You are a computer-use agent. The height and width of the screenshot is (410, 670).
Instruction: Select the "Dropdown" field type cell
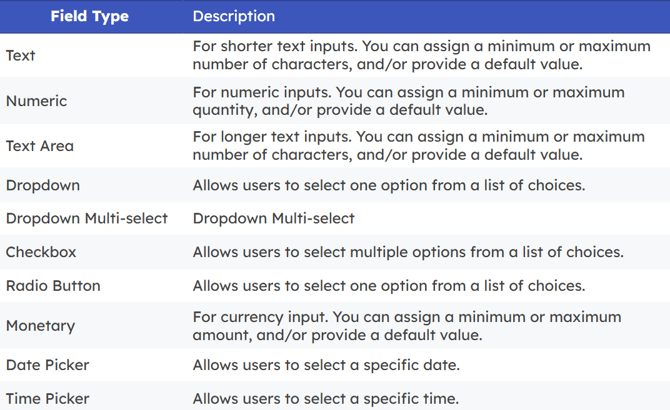tap(43, 186)
